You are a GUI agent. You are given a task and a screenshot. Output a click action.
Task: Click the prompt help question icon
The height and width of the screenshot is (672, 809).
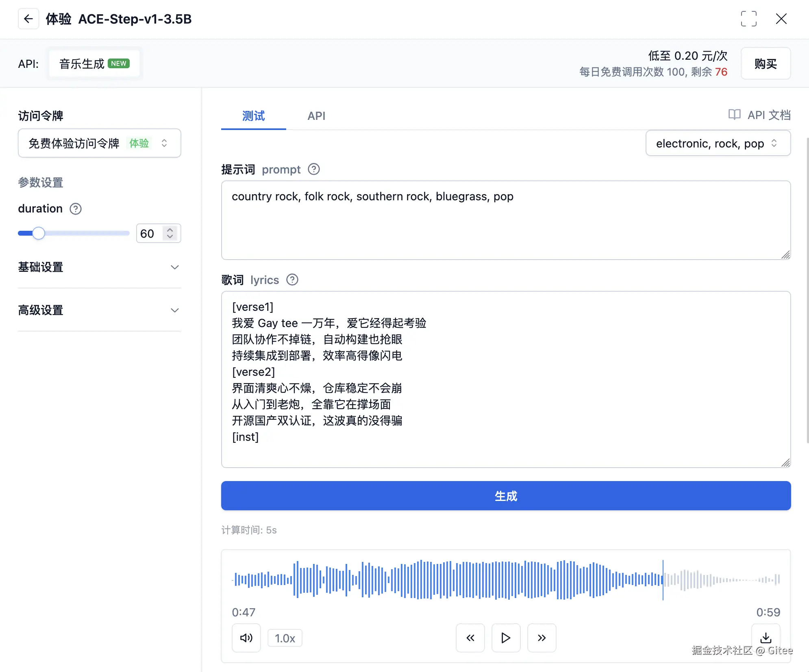pos(313,169)
